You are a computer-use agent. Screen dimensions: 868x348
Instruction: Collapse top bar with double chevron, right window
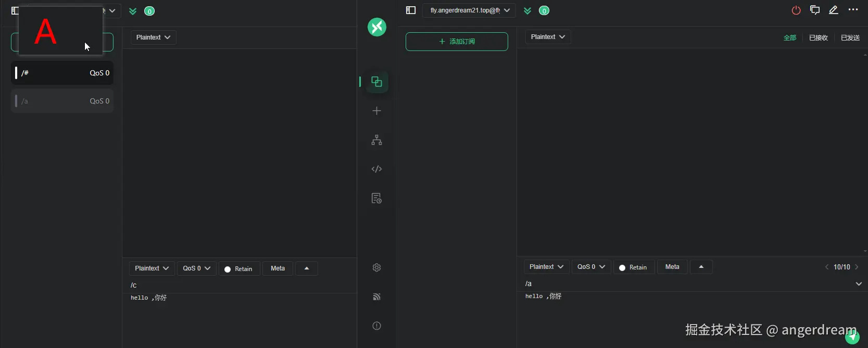527,10
